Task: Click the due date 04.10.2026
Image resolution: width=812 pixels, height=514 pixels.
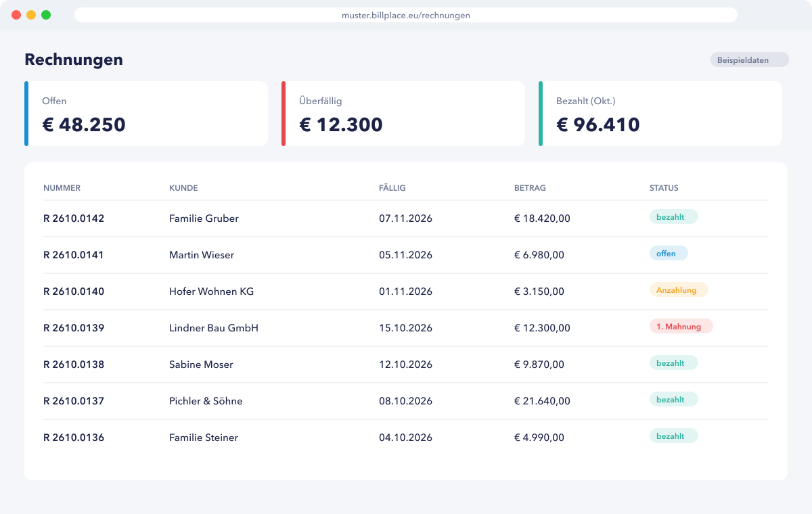Action: (x=405, y=438)
